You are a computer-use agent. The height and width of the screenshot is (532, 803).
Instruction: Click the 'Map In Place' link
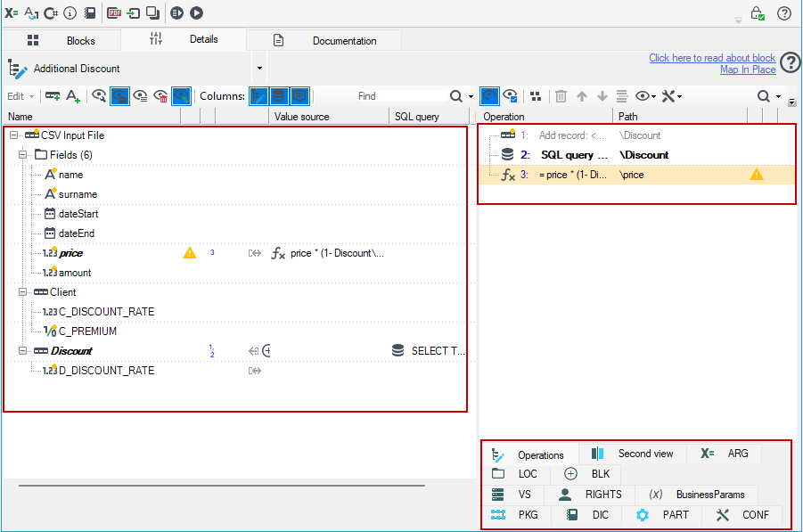[748, 70]
